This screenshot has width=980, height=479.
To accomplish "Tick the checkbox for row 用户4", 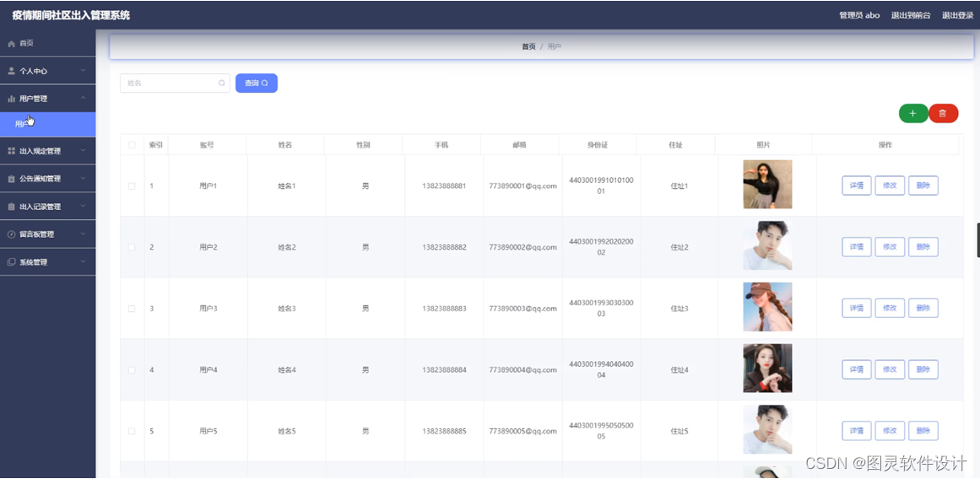I will (132, 369).
